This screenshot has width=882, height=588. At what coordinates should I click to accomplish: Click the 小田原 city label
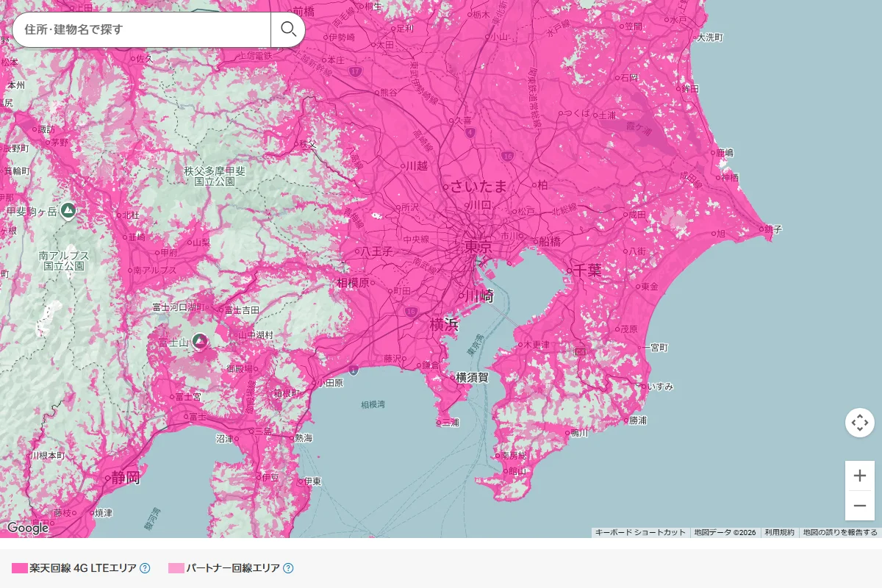tap(331, 383)
